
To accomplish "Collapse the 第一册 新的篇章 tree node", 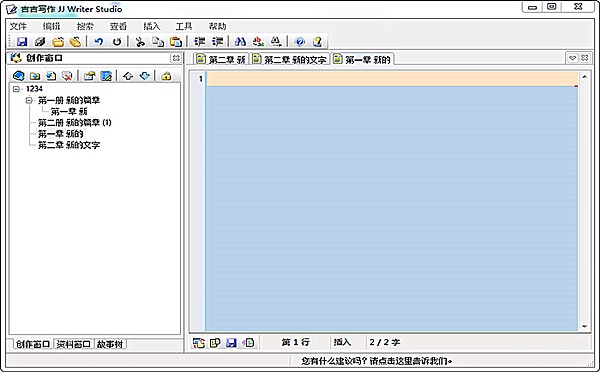I will (x=29, y=101).
